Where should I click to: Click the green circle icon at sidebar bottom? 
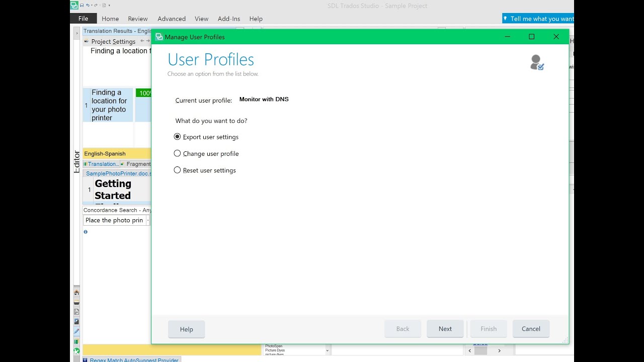click(x=76, y=351)
